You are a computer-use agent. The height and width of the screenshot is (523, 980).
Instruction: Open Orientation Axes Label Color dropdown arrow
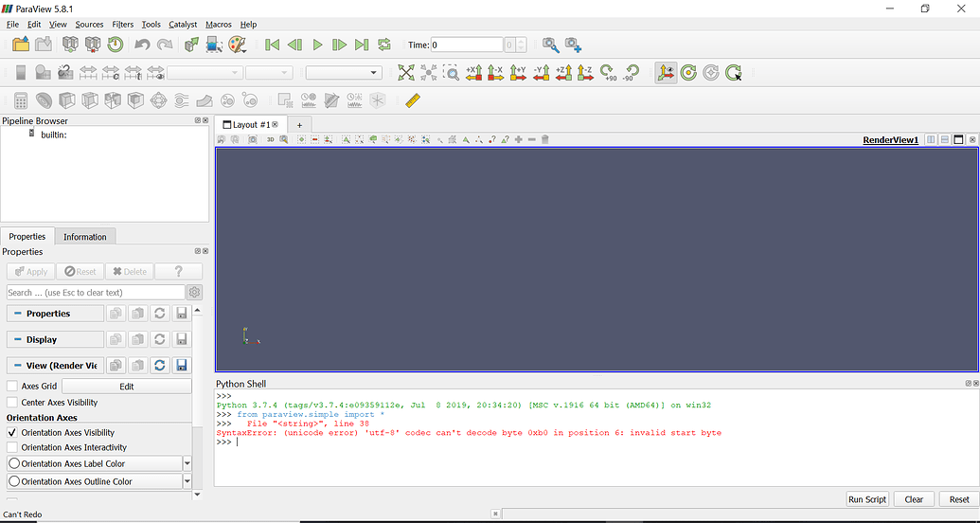click(187, 463)
